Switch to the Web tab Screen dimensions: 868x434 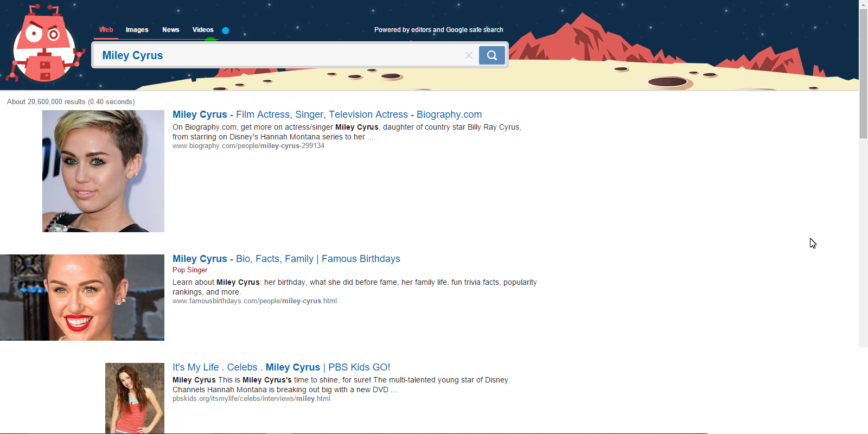106,30
